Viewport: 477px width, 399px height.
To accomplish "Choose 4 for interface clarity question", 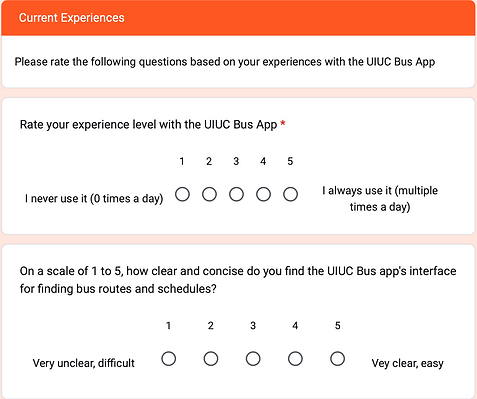I will (295, 359).
